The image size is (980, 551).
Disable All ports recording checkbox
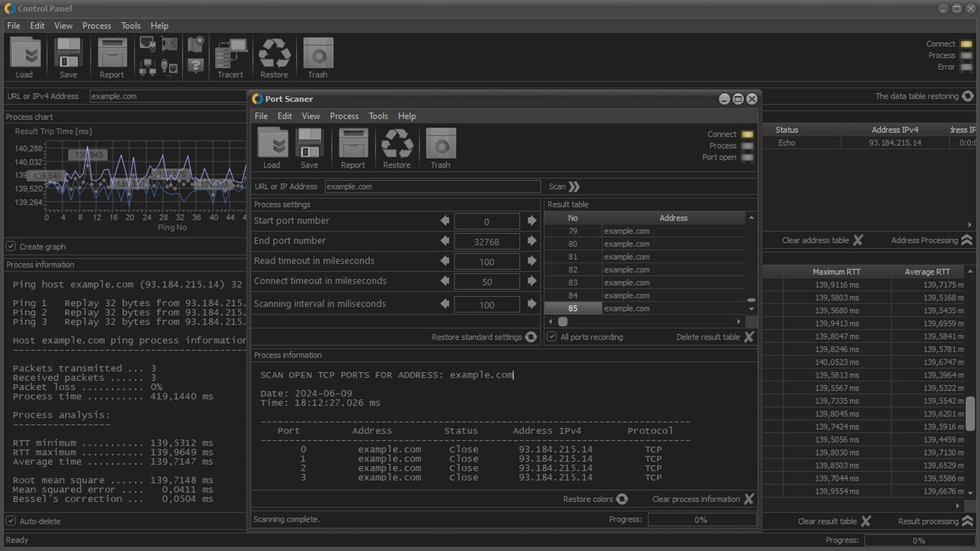pos(552,337)
